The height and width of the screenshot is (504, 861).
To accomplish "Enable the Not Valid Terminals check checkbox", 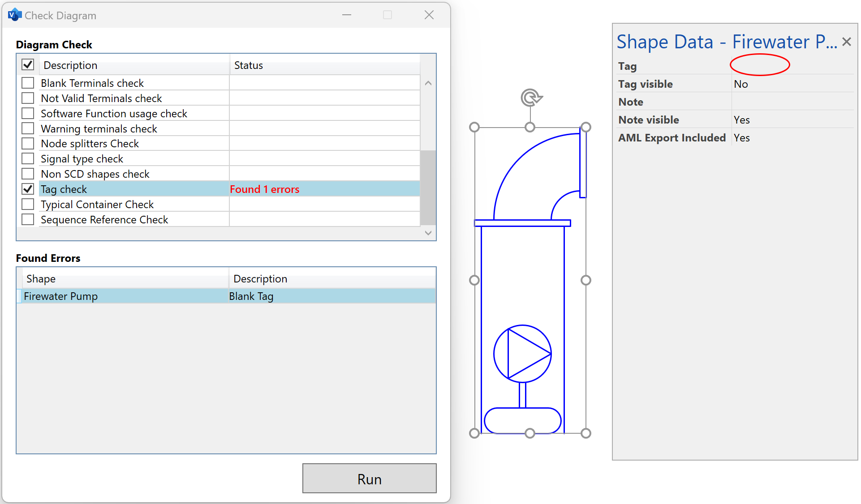I will pos(28,98).
